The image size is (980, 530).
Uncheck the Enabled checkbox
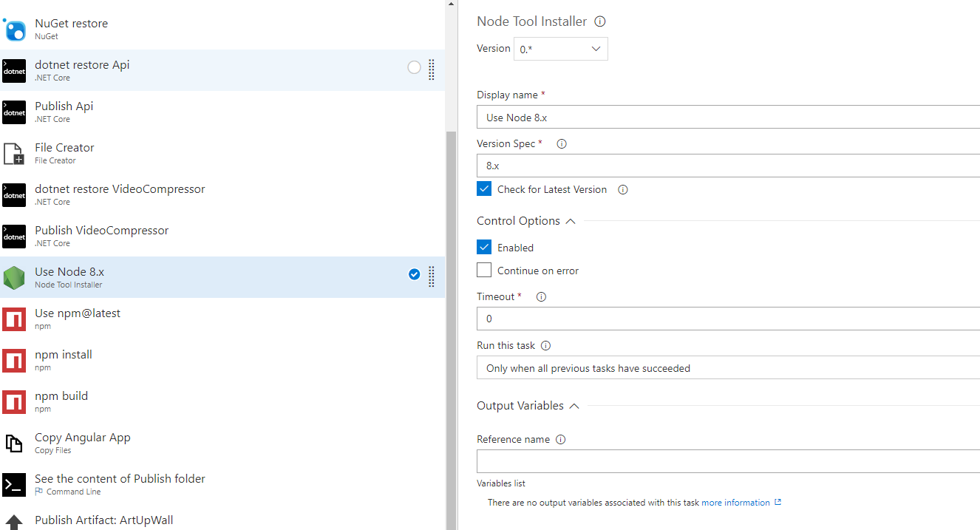click(484, 248)
